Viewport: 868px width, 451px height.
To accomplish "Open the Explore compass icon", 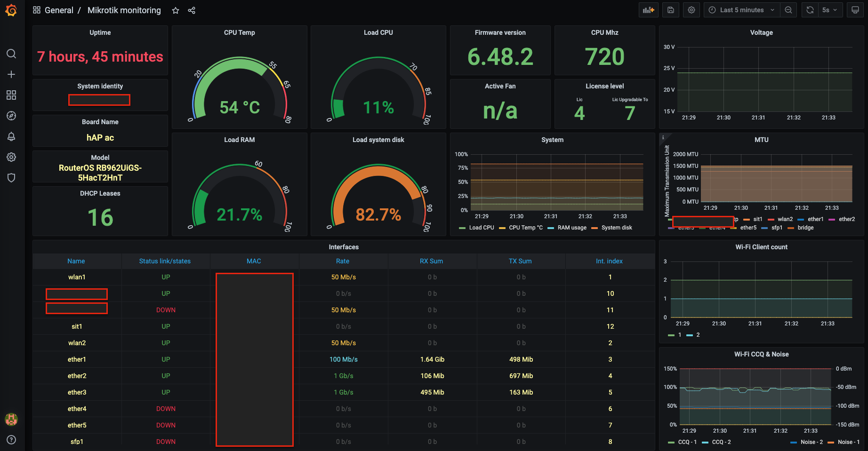I will point(11,116).
